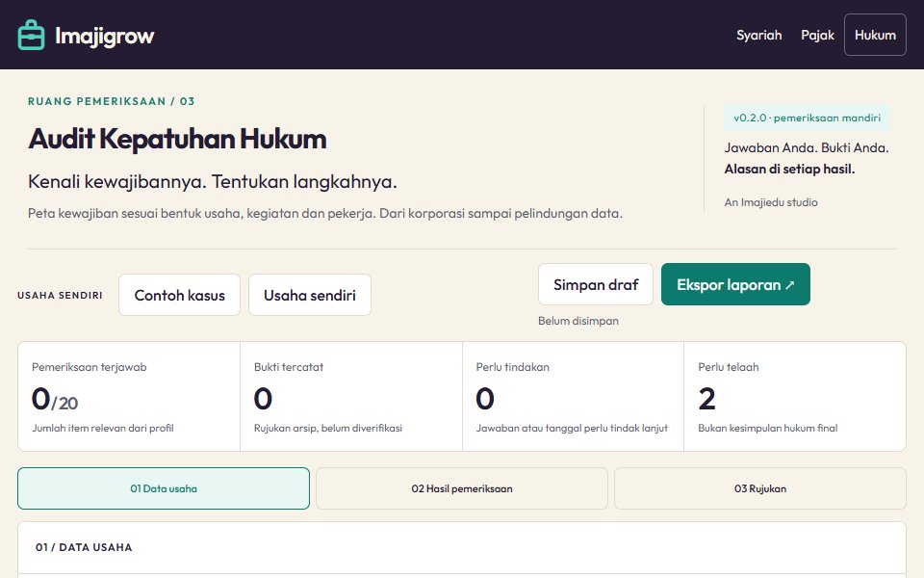Click Jawaban atau tanggal perlu tindak lanjut
Image resolution: width=924 pixels, height=578 pixels.
pos(572,428)
